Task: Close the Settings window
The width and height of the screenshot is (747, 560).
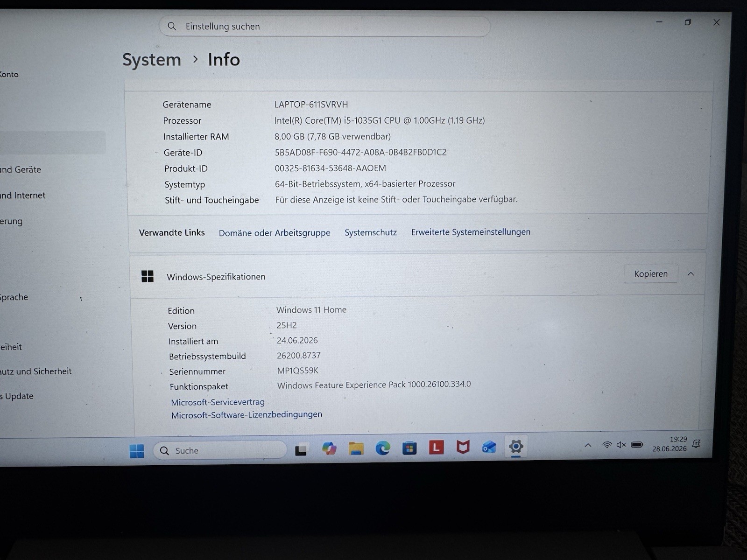Action: (716, 22)
